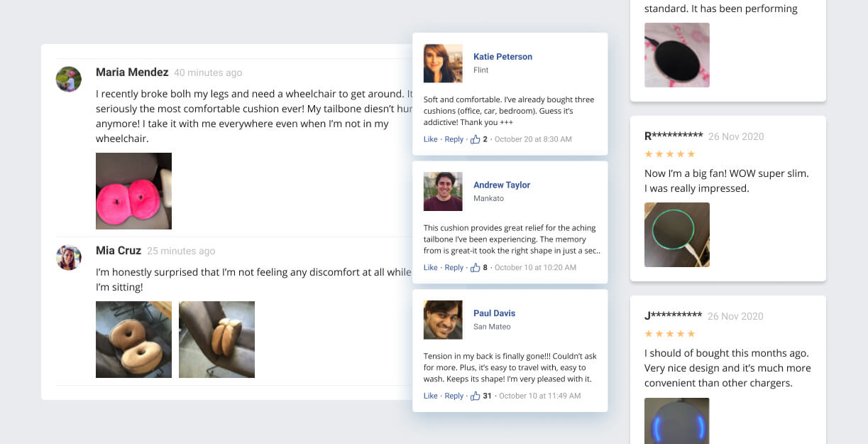Open Katie Peterson's name link
Image resolution: width=868 pixels, height=444 pixels.
pyautogui.click(x=502, y=57)
